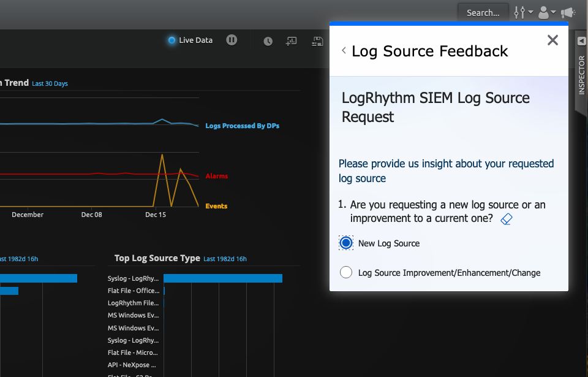Select the New Log Source radio option
588x377 pixels.
pos(346,243)
